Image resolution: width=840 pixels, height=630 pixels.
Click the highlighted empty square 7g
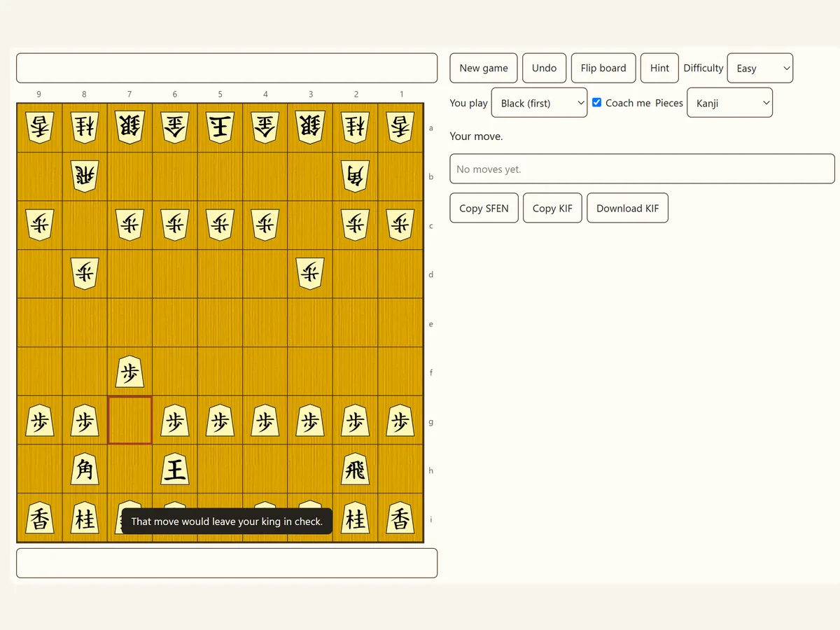click(x=129, y=420)
